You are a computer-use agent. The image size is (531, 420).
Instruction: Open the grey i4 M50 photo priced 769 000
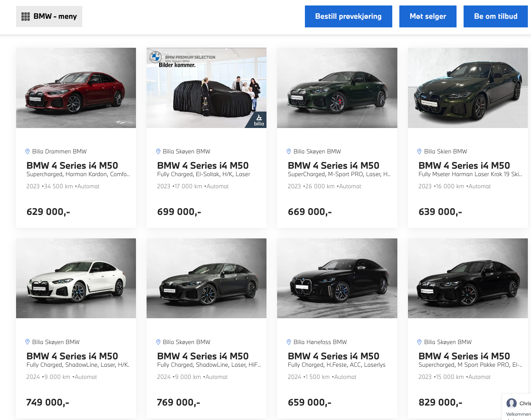tap(207, 278)
